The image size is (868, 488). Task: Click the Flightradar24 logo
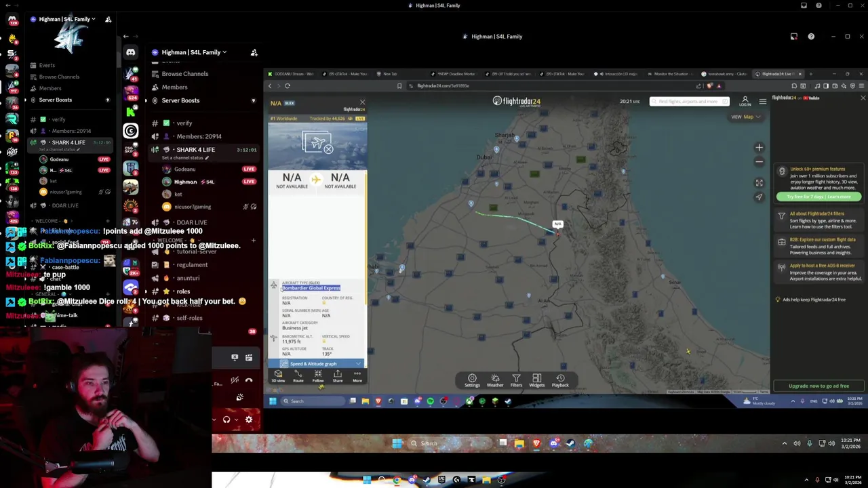click(x=517, y=102)
